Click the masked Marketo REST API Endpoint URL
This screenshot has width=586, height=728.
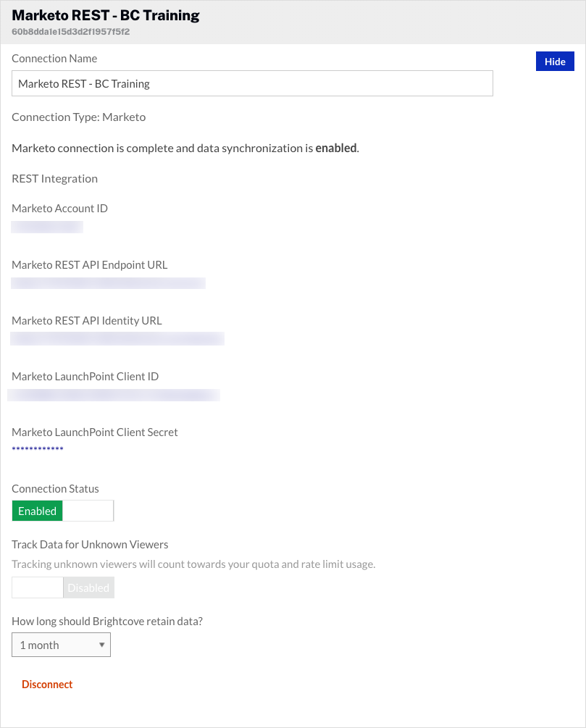107,283
